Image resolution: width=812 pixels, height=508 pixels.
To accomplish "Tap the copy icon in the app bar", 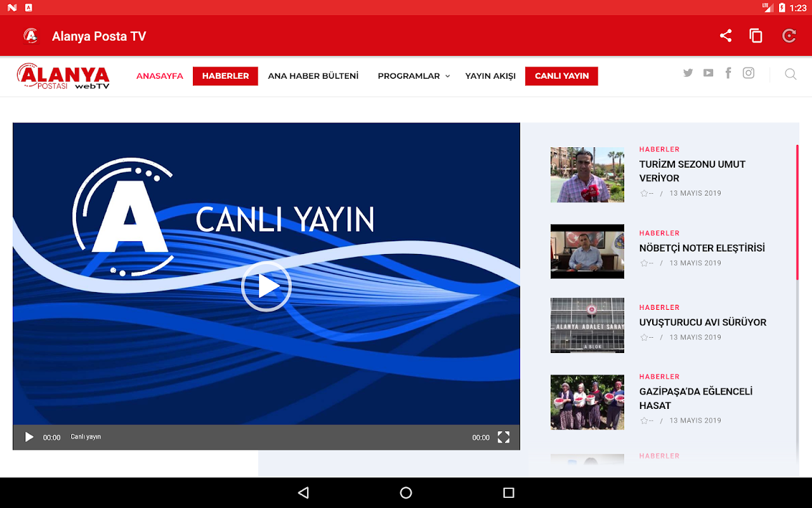I will (x=756, y=36).
